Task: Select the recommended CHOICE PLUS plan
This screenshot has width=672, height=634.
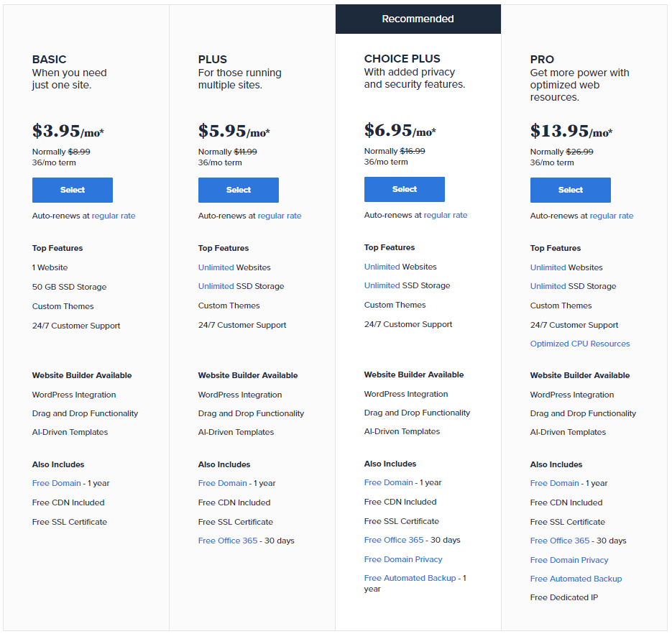Action: point(404,189)
